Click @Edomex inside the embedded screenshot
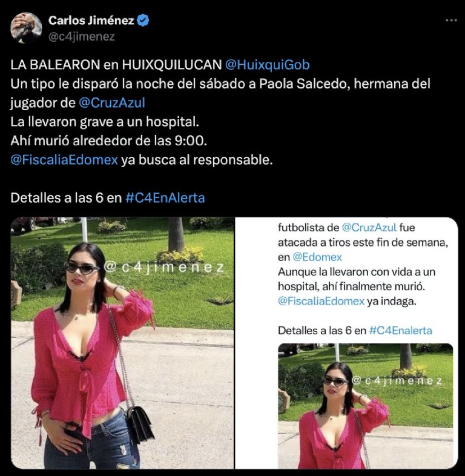Screen dimensions: 465x476 click(317, 257)
